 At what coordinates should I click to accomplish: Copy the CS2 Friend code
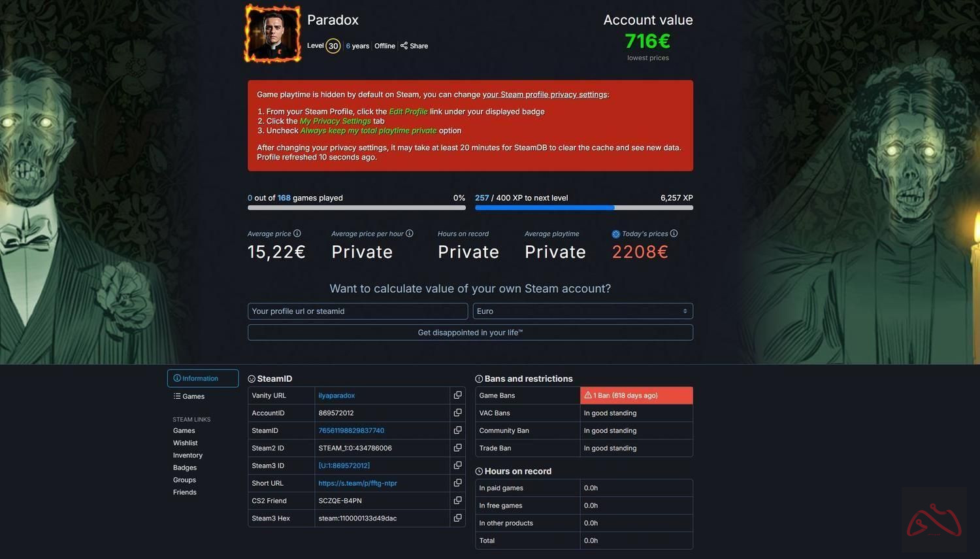point(457,500)
